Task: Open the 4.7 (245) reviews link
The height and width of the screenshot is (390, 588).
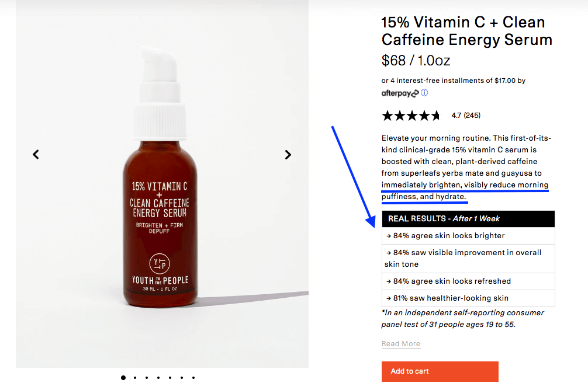Action: tap(466, 116)
